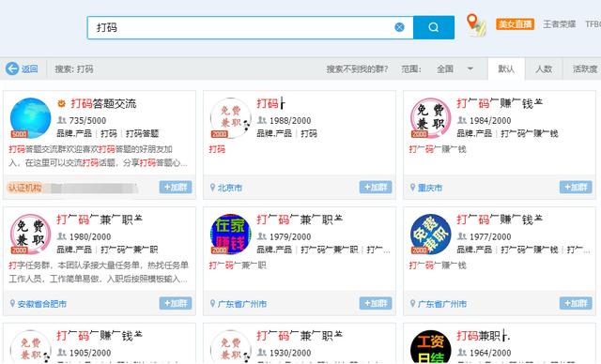Screen dimensions: 601x364
Task: Click the members icon beside 1988/2000
Action: tap(262, 120)
